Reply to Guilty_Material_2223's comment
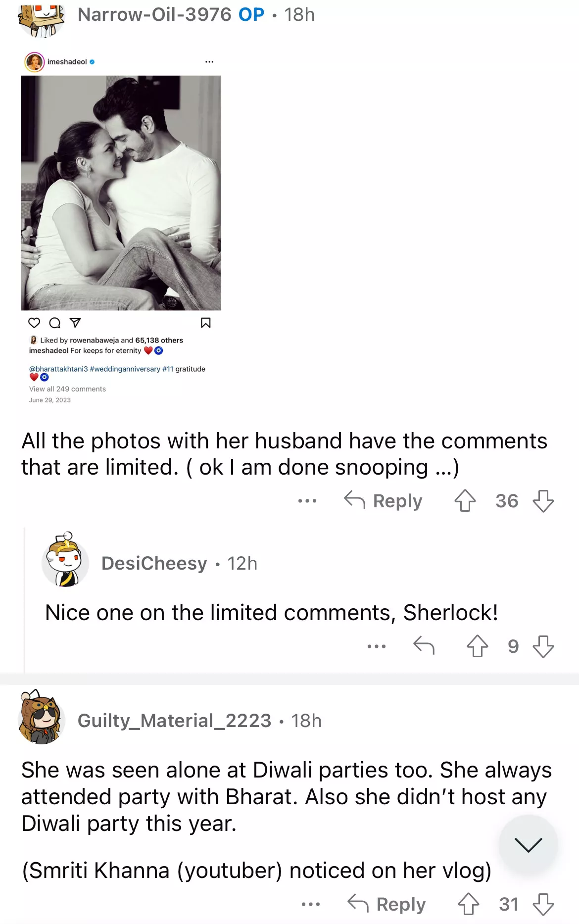This screenshot has width=579, height=924. click(x=387, y=904)
